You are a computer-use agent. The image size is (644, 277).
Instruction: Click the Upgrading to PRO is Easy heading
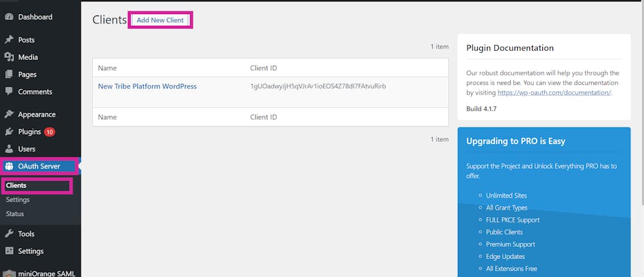(516, 141)
